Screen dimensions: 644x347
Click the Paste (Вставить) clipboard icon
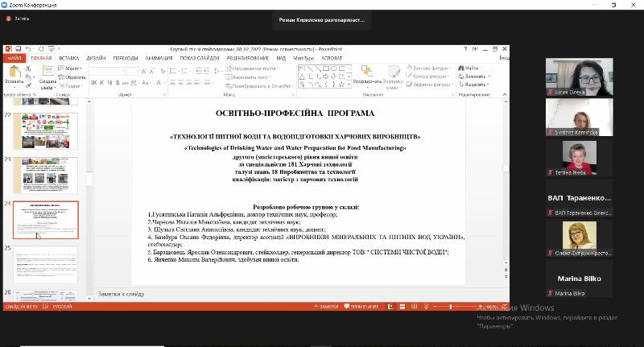[x=14, y=72]
